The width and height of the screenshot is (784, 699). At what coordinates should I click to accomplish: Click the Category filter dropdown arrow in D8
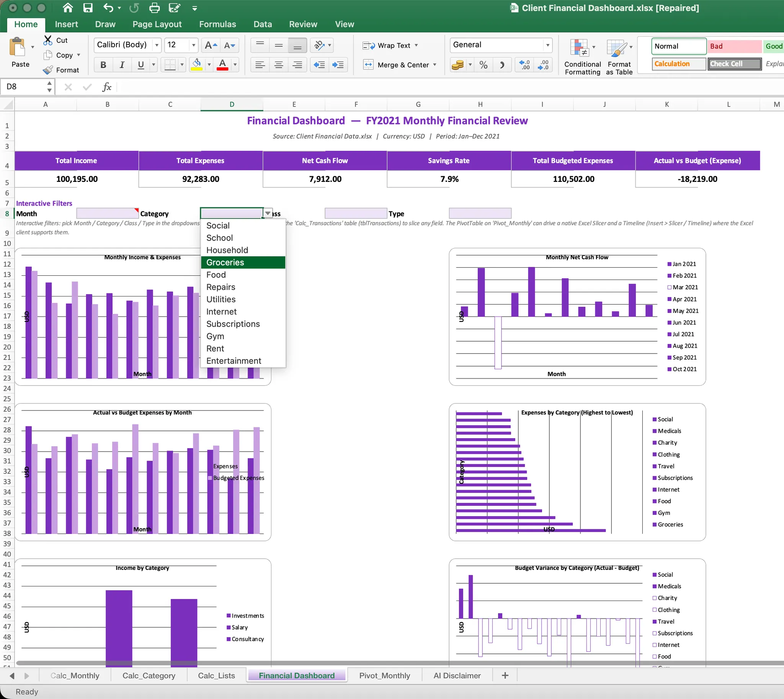268,213
